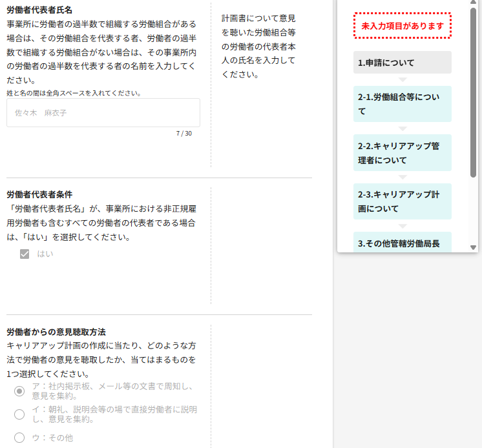482x448 pixels.
Task: Select radio option ア：社内掲示板、メール等の文書で周知
Action: [x=20, y=391]
